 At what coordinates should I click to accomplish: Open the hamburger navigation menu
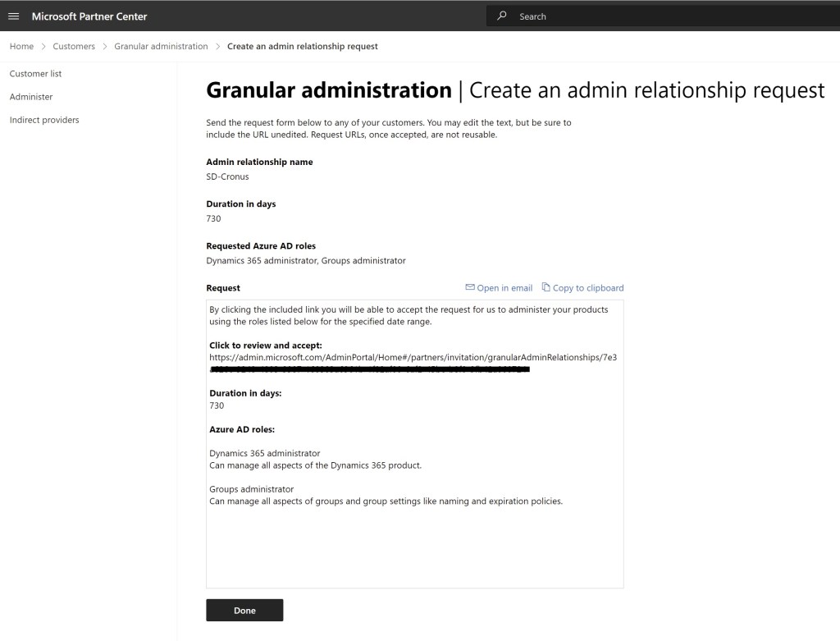pos(13,16)
